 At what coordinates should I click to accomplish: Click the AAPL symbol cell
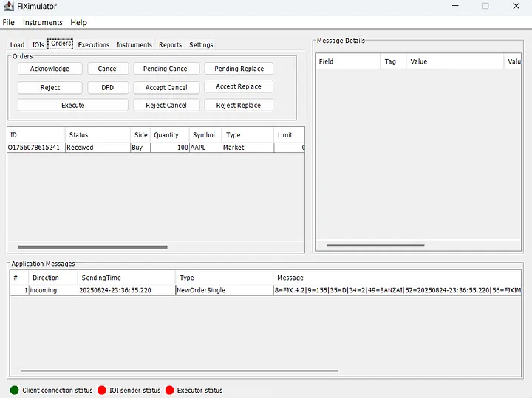(205, 148)
